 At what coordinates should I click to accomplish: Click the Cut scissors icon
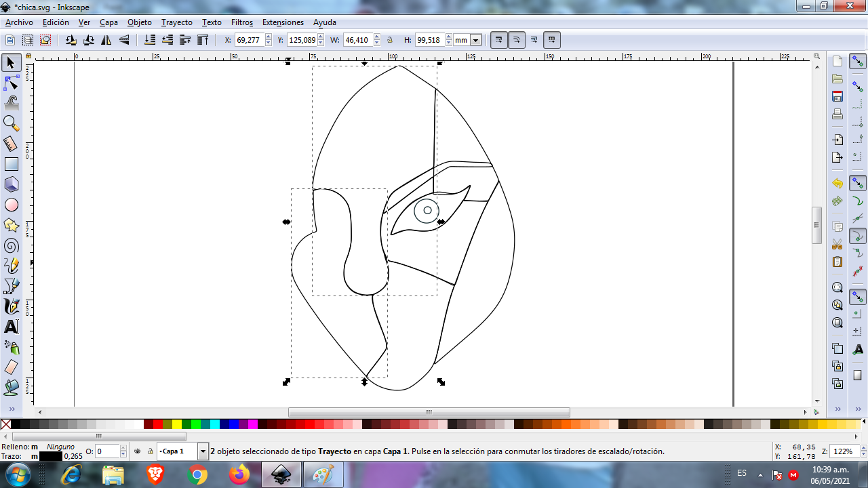(837, 244)
